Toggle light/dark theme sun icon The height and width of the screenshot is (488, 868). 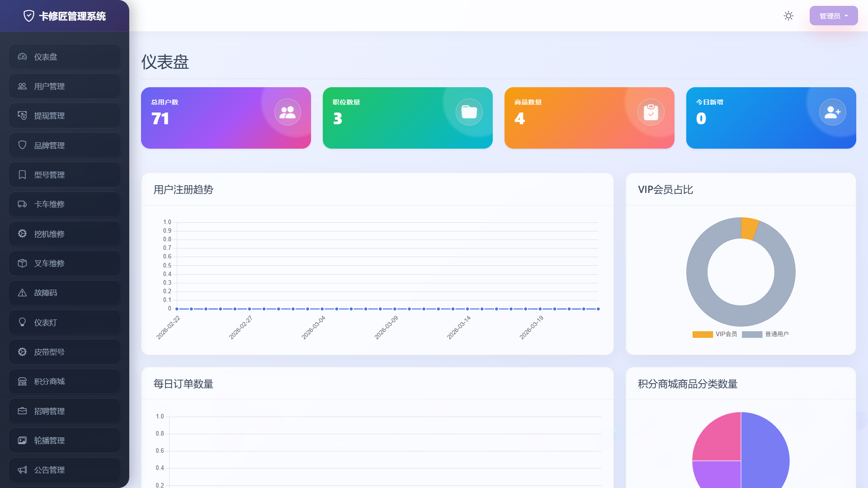(788, 16)
